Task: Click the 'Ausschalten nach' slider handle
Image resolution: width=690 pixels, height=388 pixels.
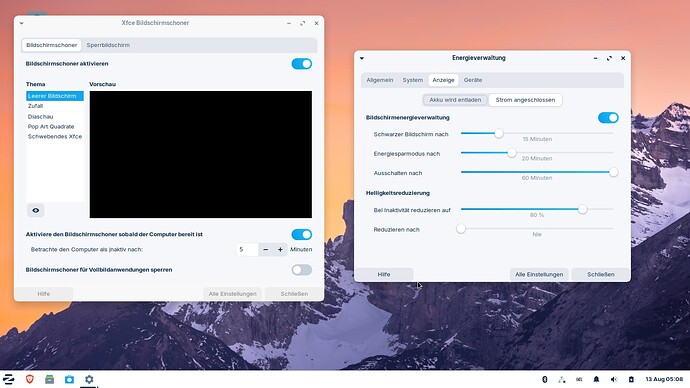Action: click(x=613, y=172)
